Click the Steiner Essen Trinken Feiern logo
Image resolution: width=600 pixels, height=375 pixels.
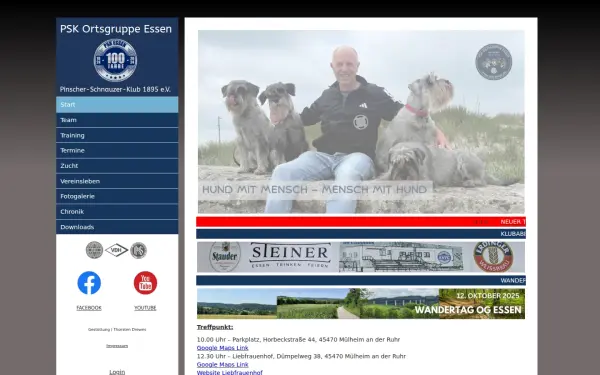click(x=290, y=256)
